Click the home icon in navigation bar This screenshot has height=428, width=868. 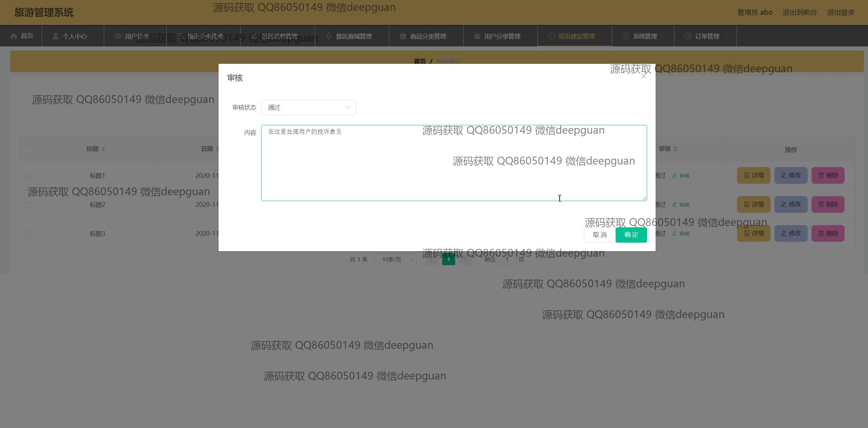14,36
